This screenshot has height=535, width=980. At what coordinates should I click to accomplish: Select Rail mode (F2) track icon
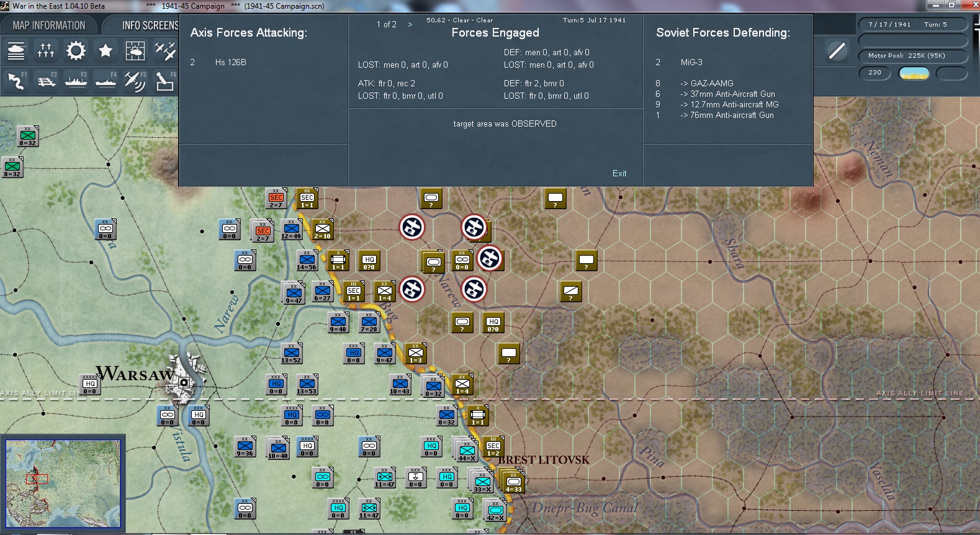pos(46,81)
